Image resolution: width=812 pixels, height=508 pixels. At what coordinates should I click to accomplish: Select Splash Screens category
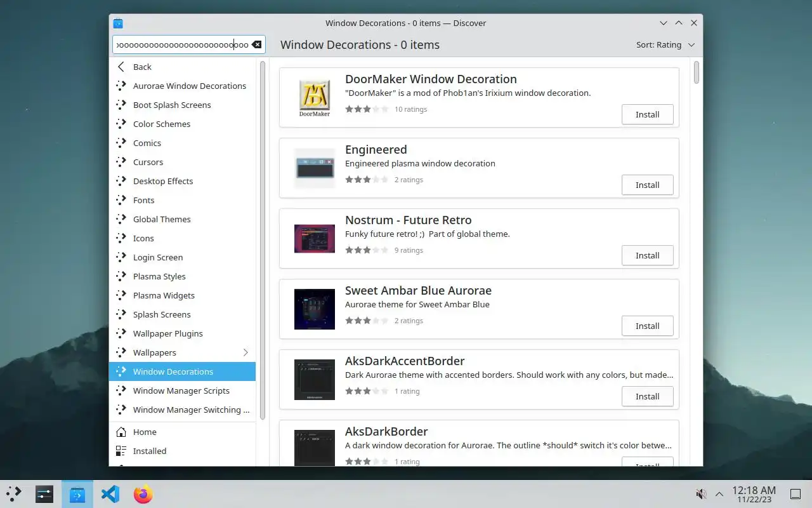182,314
